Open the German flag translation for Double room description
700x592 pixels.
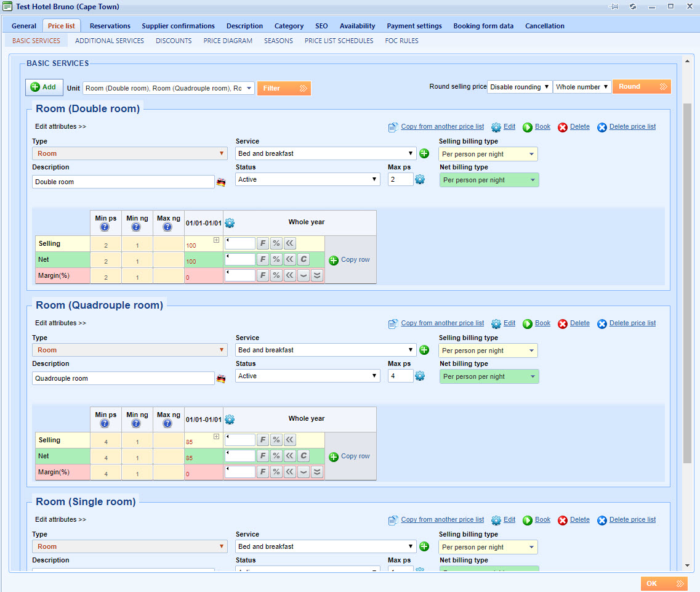pos(221,182)
